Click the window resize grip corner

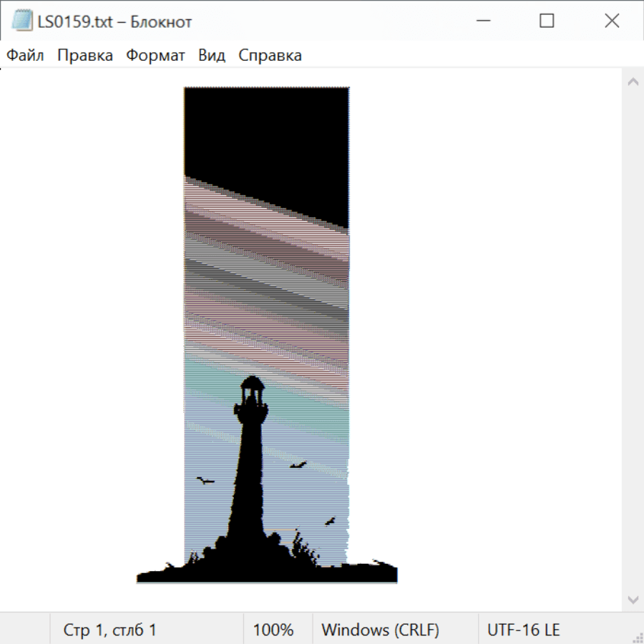point(637,637)
